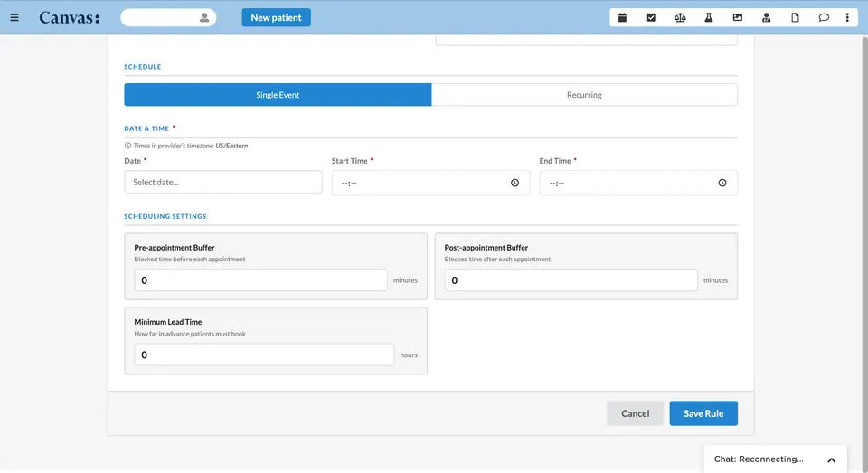Screen dimensions: 868x473
Task: Click 'Blocked time before each appointment' text
Action: tap(189, 260)
